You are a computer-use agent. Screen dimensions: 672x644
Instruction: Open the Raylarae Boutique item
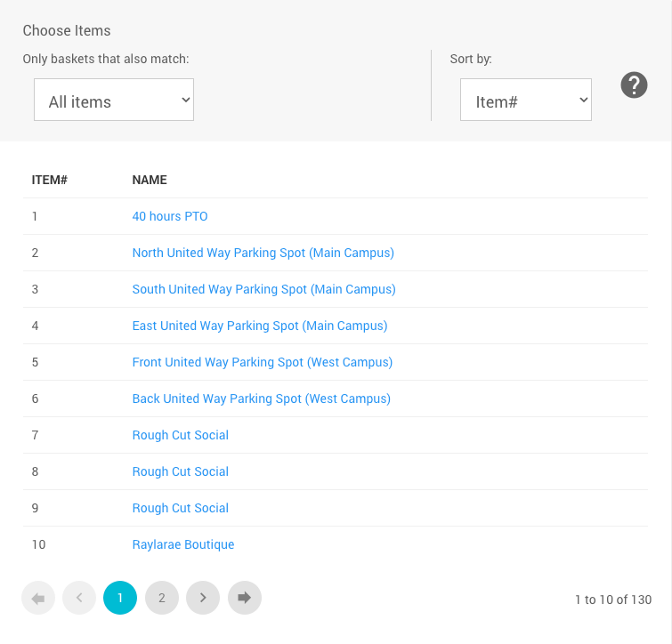(183, 544)
